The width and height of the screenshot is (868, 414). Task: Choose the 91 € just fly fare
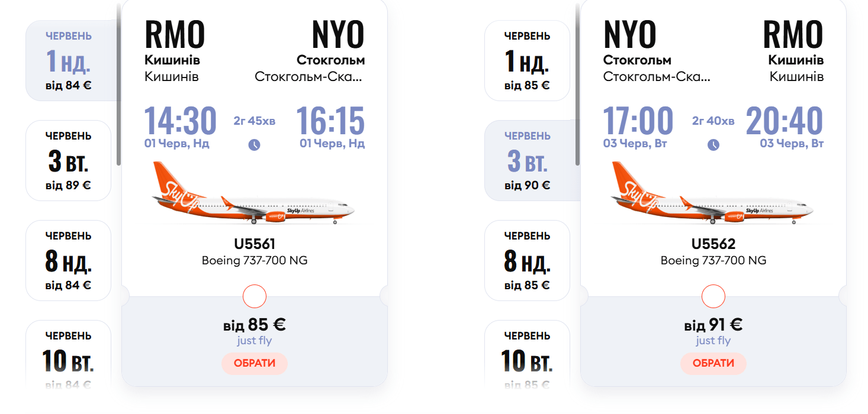click(x=713, y=363)
